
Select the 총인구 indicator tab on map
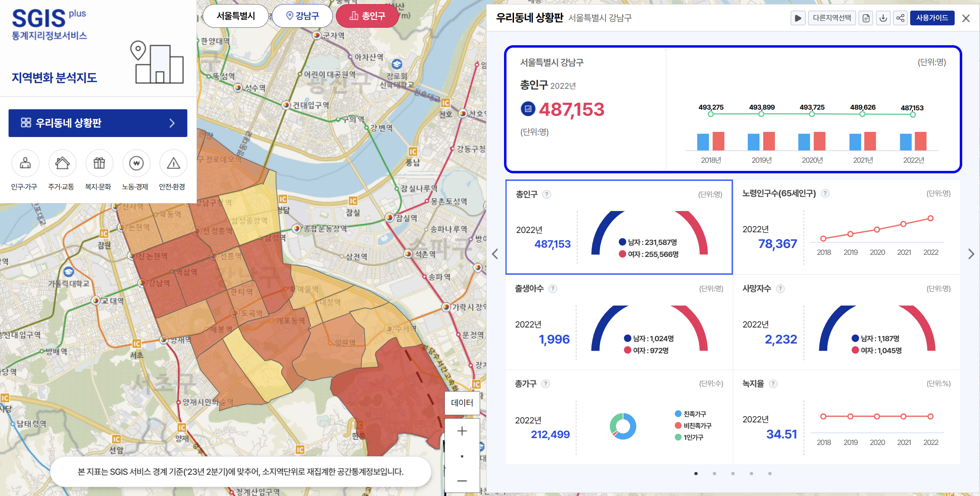click(367, 16)
